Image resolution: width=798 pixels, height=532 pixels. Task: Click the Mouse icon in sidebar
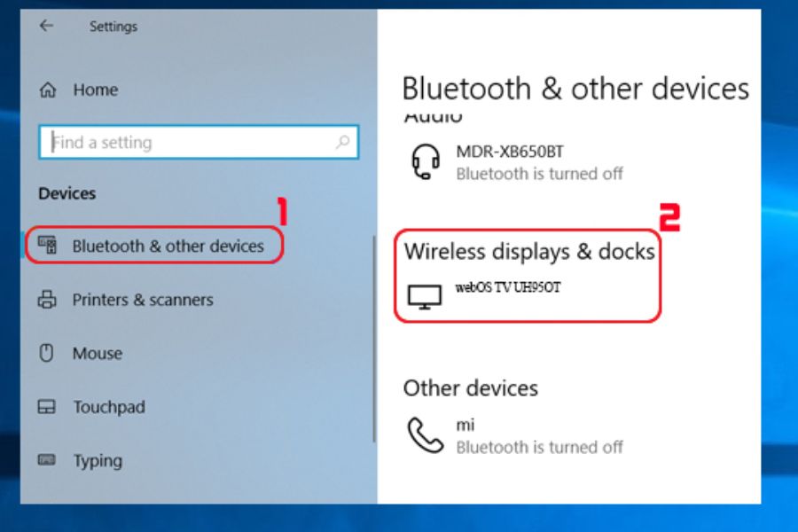click(48, 353)
